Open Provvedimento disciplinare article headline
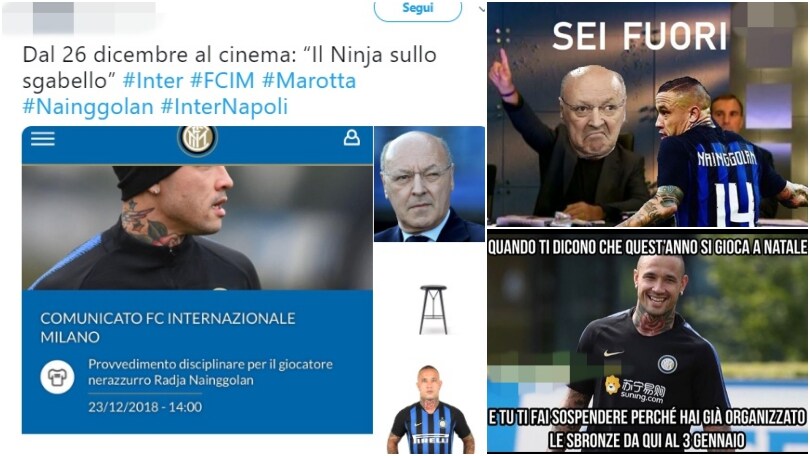Viewport: 810px width, 456px height. click(210, 372)
